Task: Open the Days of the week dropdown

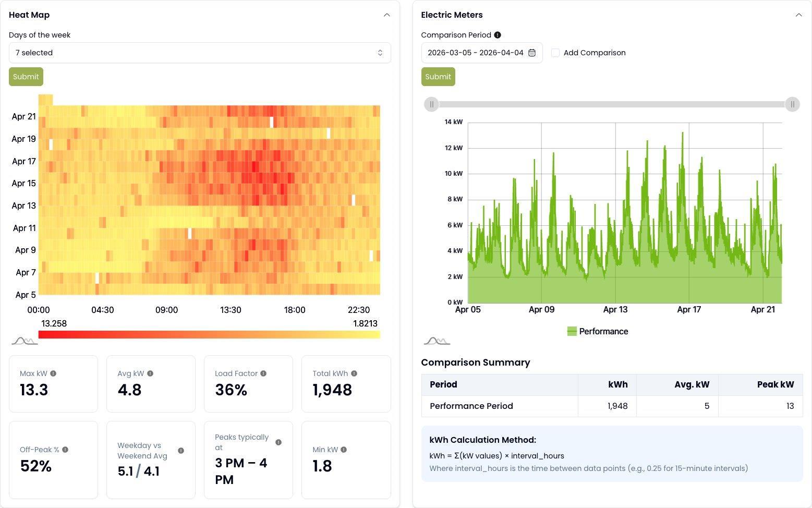Action: (200, 53)
